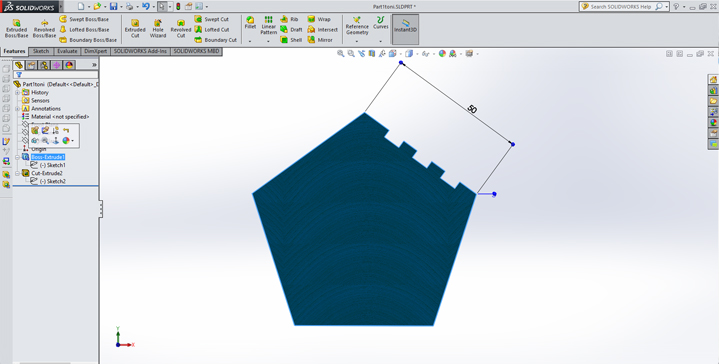Image resolution: width=719 pixels, height=364 pixels.
Task: Click the Fillet tool
Action: coord(250,23)
